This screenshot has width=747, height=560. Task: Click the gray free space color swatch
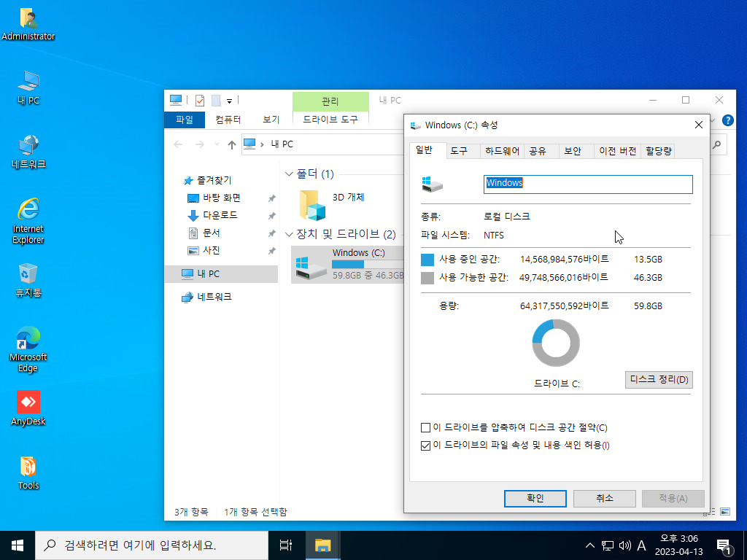coord(427,278)
